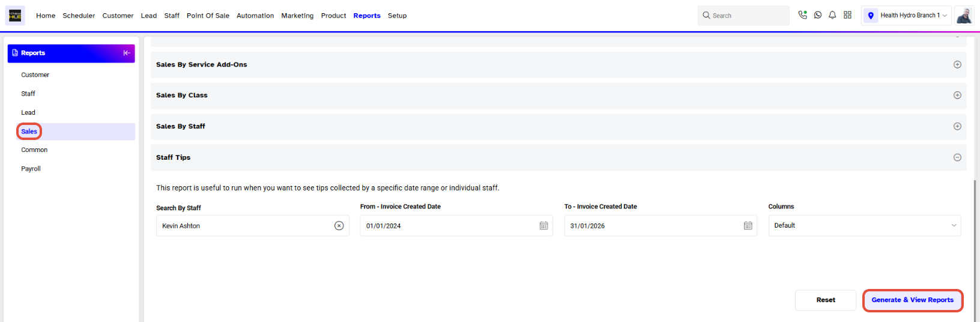Open the notifications bell

pos(832,15)
